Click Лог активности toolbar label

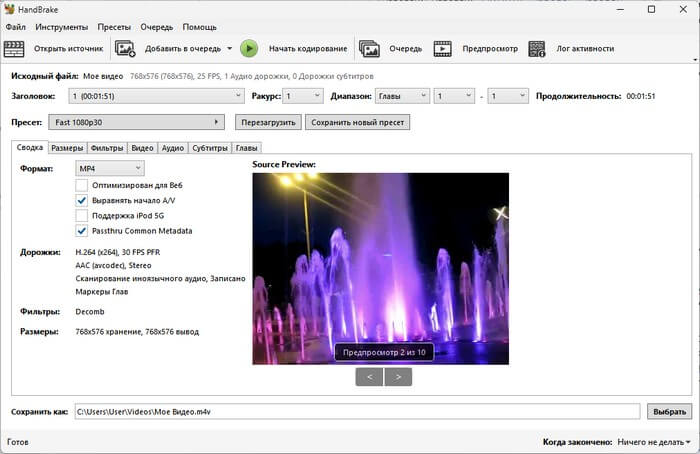pos(585,49)
